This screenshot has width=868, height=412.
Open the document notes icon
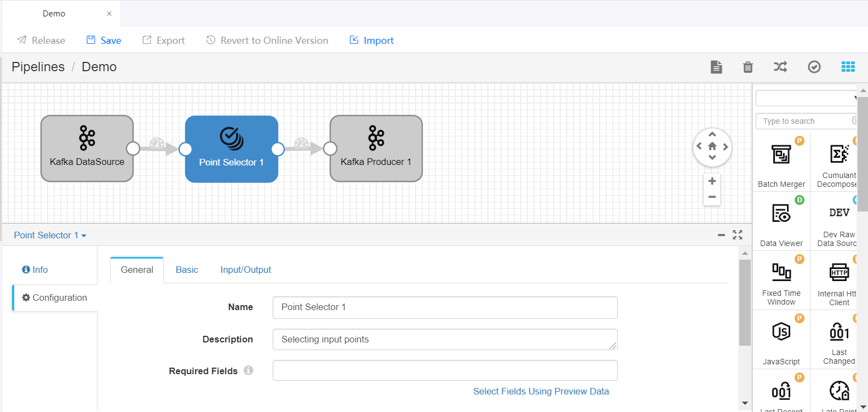click(x=716, y=67)
